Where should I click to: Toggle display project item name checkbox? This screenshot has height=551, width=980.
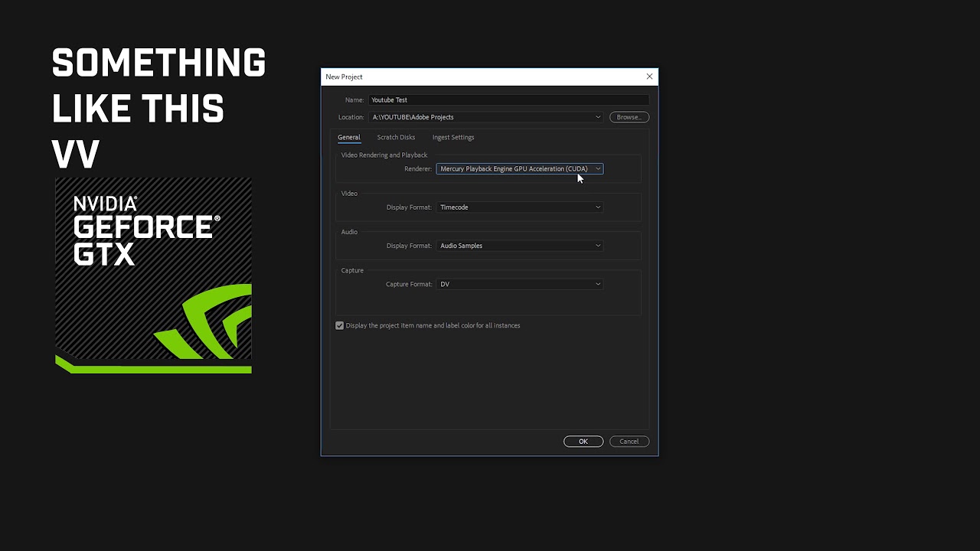pos(339,325)
